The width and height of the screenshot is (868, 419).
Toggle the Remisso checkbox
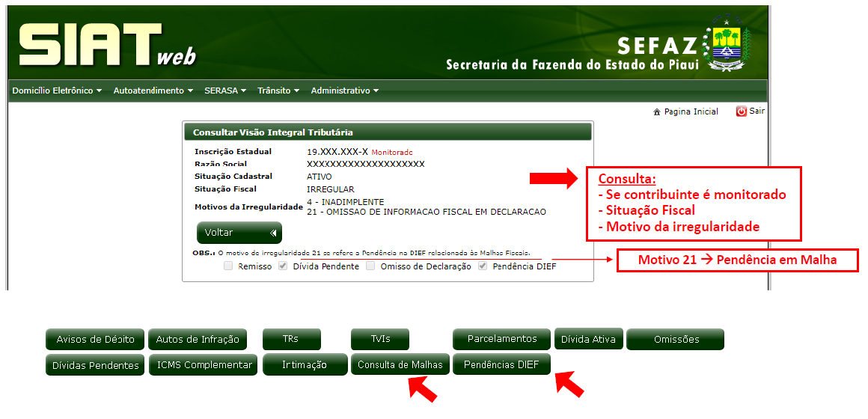tap(228, 266)
